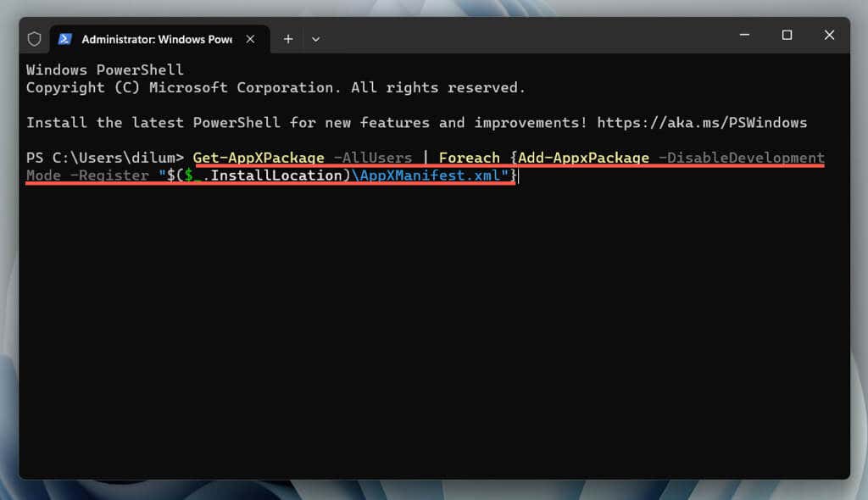The image size is (868, 500).
Task: Click the Add-AppxPackage command text
Action: [583, 158]
